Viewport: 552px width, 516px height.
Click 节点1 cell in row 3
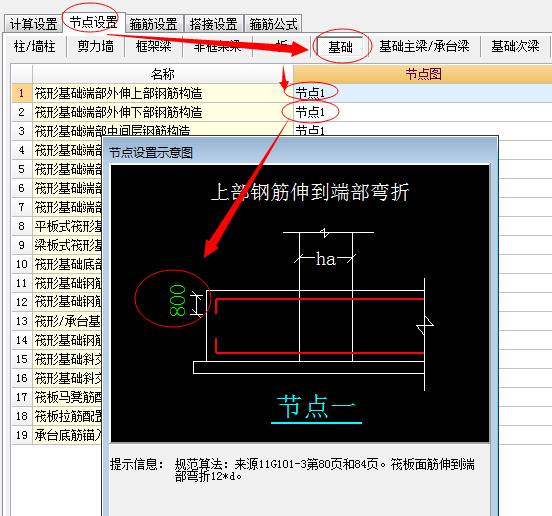[422, 129]
